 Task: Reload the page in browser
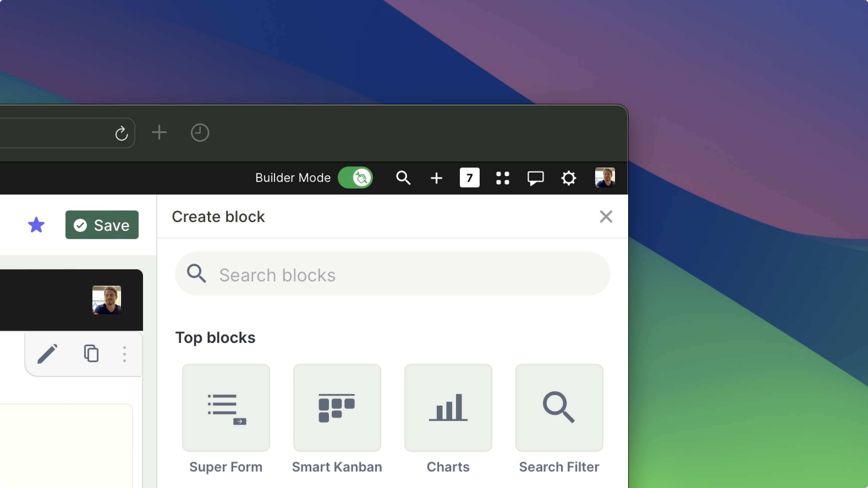[121, 133]
